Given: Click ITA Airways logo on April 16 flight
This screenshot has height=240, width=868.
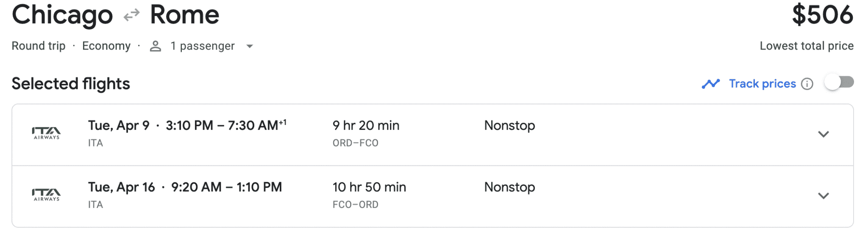Looking at the screenshot, I should [x=47, y=195].
